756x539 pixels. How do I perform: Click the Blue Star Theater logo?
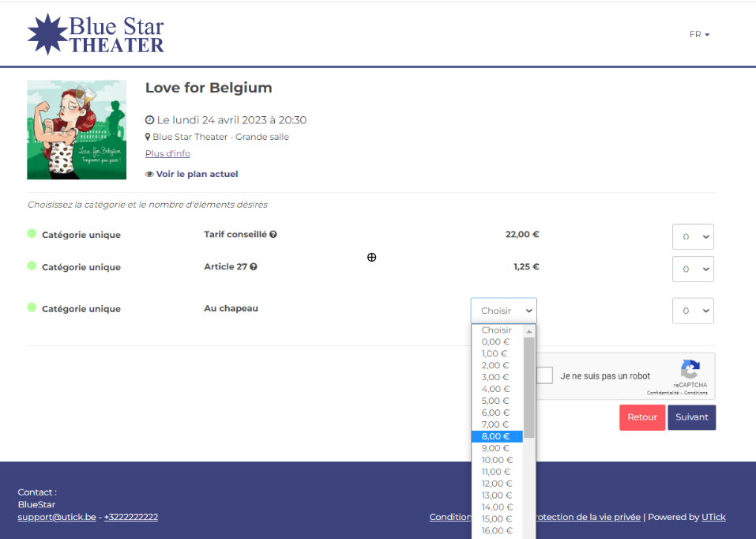pyautogui.click(x=96, y=34)
